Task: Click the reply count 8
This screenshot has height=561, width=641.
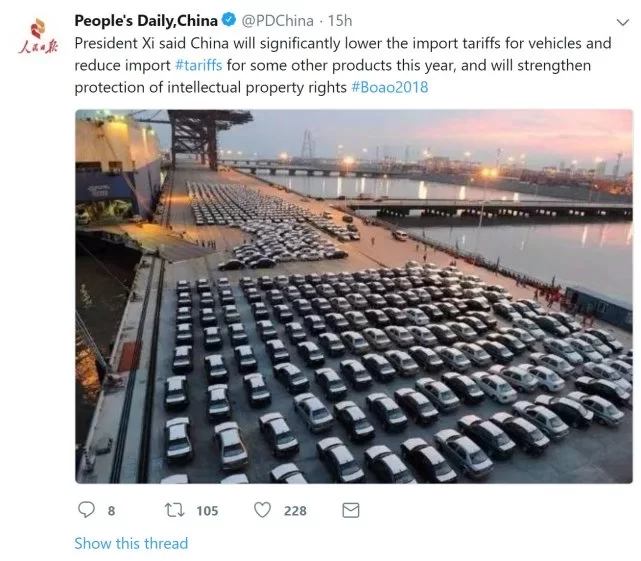Action: 111,511
